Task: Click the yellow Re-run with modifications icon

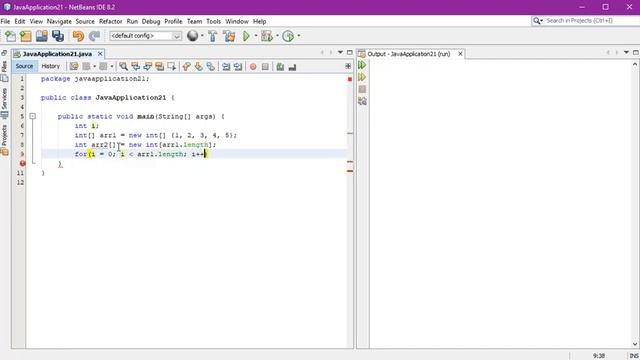Action: (362, 77)
